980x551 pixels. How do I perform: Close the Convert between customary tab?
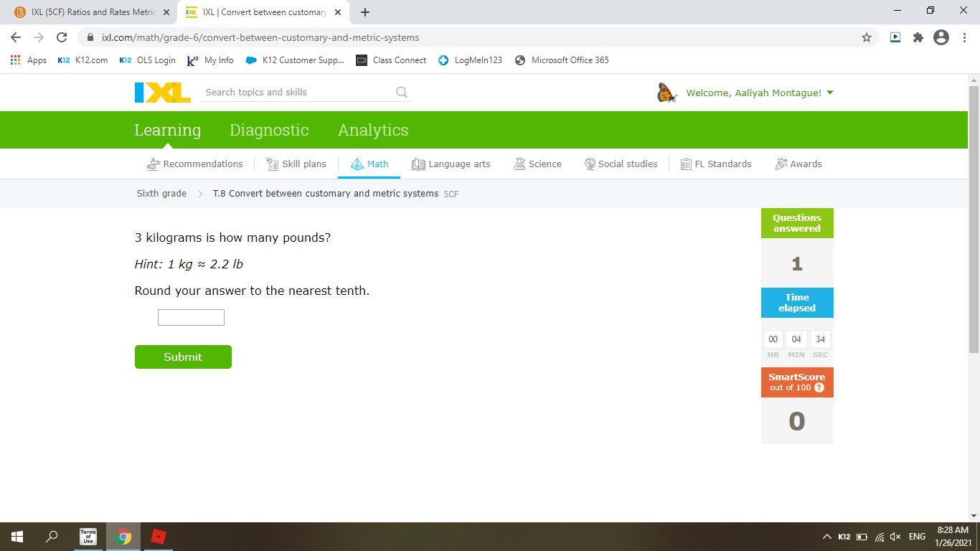tap(338, 12)
